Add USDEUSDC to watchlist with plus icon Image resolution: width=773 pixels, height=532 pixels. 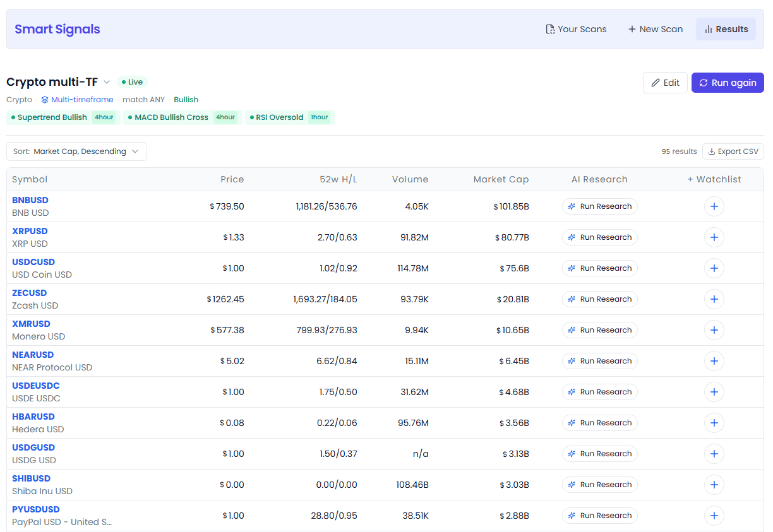click(714, 392)
